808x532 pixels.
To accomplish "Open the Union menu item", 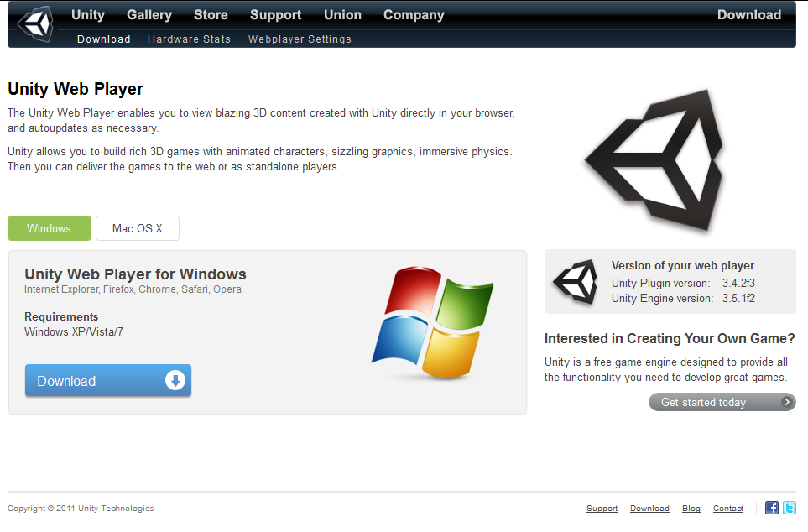I will [x=342, y=15].
